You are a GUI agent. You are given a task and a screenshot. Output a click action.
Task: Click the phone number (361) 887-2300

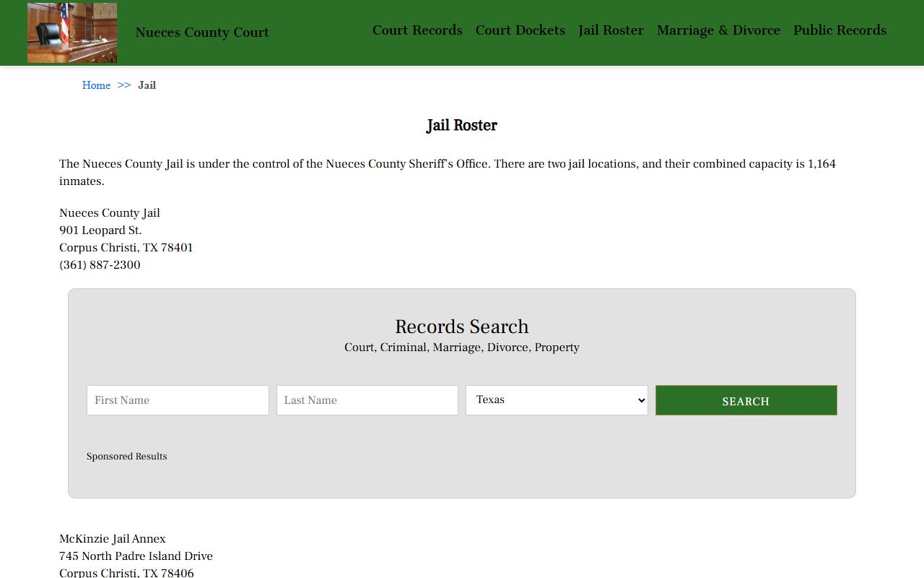pyautogui.click(x=100, y=265)
